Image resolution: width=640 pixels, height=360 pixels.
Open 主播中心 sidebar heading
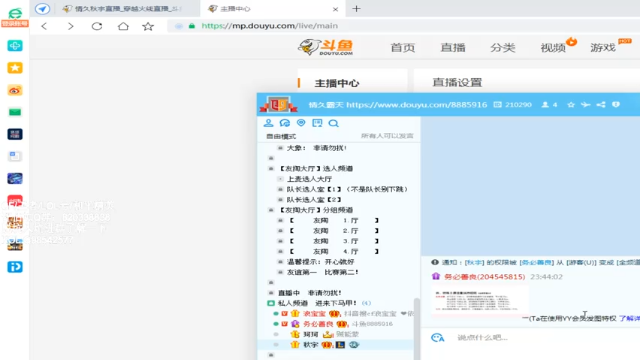pyautogui.click(x=337, y=83)
